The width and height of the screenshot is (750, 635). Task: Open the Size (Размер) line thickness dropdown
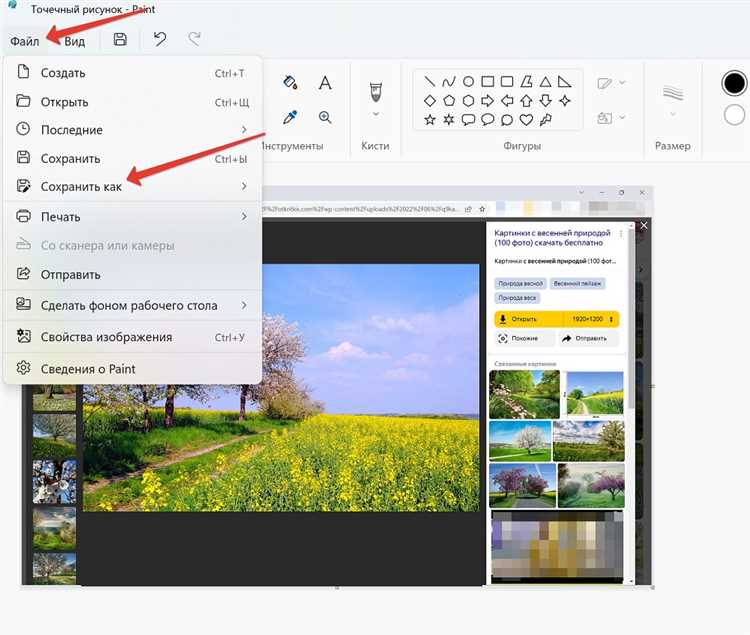click(x=672, y=114)
